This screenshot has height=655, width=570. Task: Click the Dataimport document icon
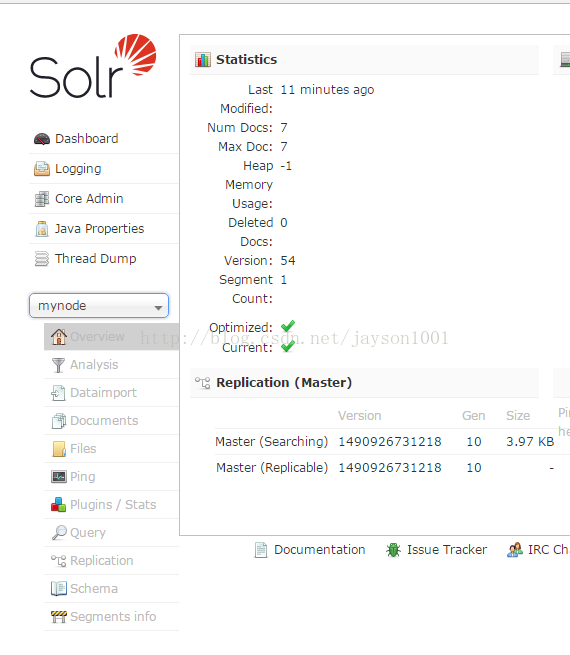pyautogui.click(x=58, y=393)
